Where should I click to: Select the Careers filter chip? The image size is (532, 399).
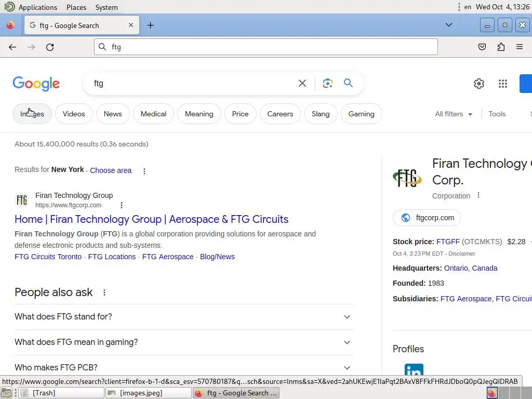pos(280,114)
